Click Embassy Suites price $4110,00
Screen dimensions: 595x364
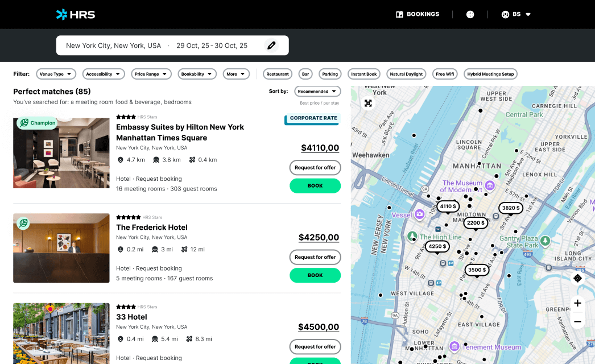[x=320, y=148]
